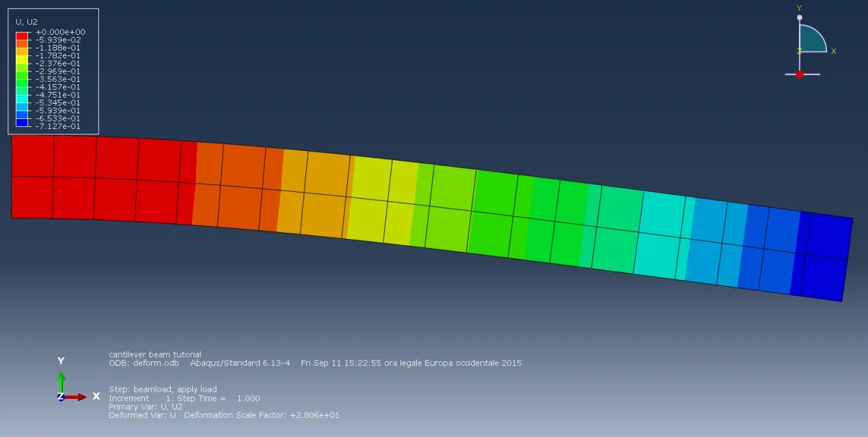This screenshot has height=437, width=868.
Task: Click the 'Step: beamload, apply load' text
Action: click(x=163, y=389)
